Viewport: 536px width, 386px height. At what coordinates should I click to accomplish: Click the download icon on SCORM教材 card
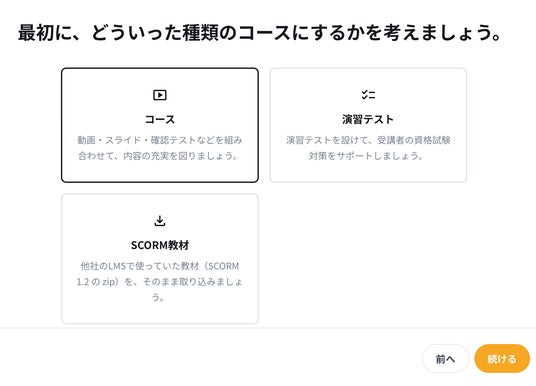click(x=160, y=221)
